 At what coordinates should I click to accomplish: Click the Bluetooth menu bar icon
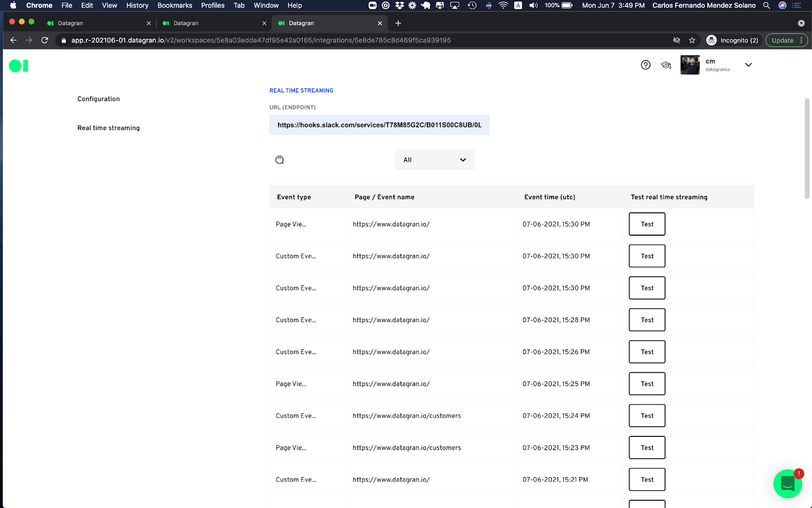(x=488, y=5)
